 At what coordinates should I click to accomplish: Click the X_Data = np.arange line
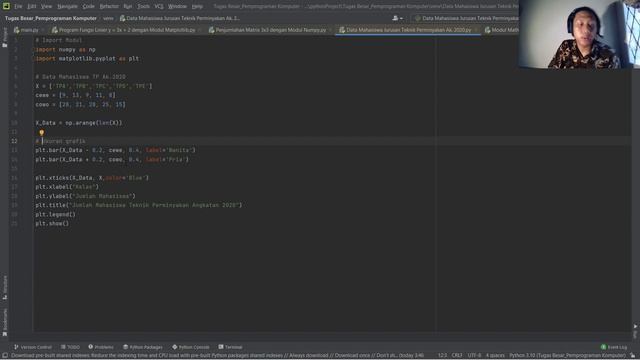78,122
